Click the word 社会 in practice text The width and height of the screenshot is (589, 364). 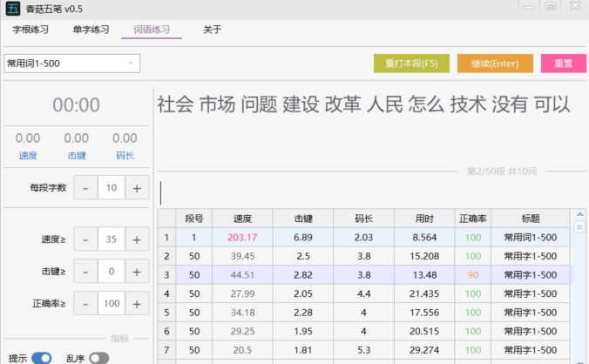[x=175, y=104]
